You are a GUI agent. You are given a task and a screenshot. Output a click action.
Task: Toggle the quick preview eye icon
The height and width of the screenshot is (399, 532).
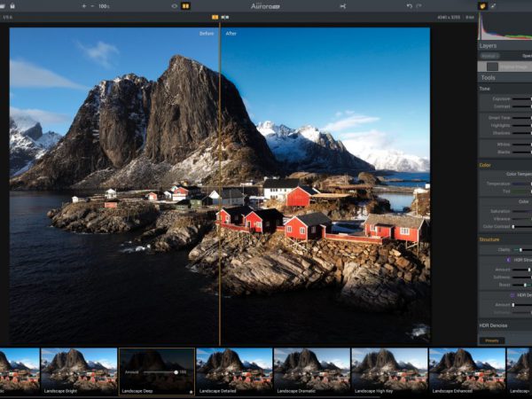(174, 6)
